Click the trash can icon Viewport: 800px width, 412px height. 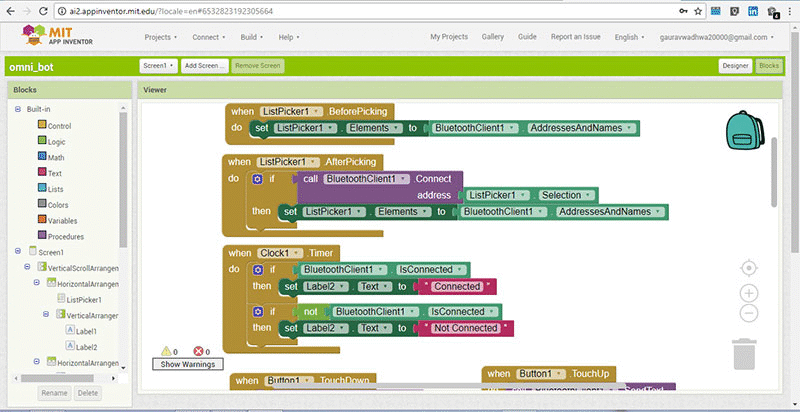[x=744, y=354]
